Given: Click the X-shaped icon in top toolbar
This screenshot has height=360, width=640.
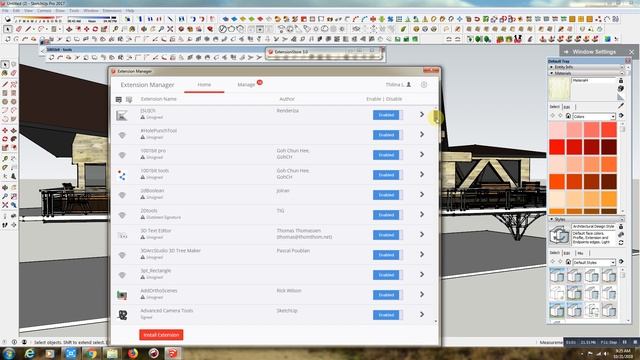Looking at the screenshot, I should click(x=170, y=29).
